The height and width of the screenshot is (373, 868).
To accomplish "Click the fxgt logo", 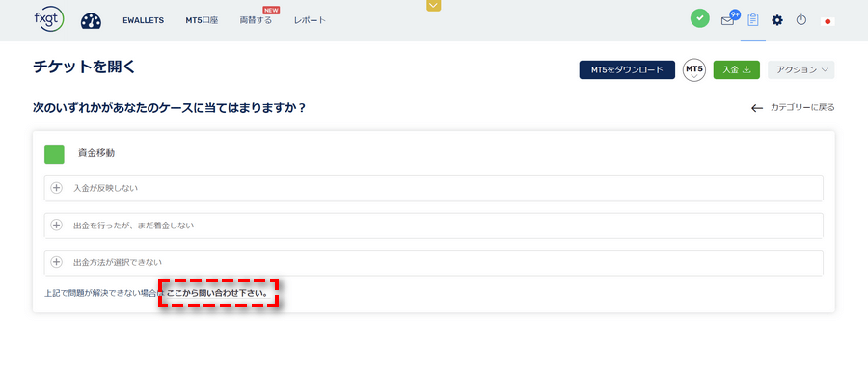I will click(48, 20).
